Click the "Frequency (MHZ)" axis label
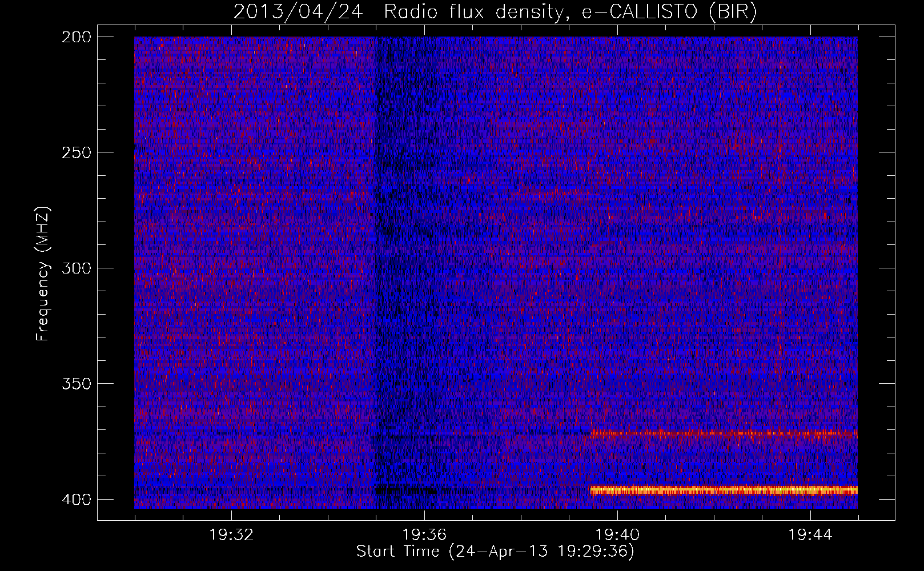The width and height of the screenshot is (924, 571). click(x=43, y=274)
